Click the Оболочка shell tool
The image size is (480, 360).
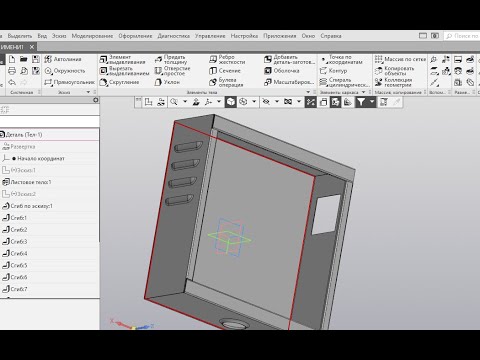coord(282,71)
